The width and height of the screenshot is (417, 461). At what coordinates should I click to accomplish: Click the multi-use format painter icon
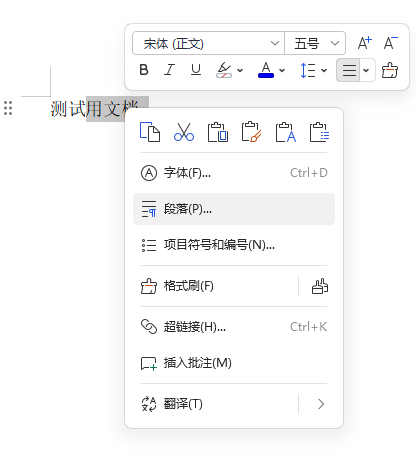tap(320, 286)
